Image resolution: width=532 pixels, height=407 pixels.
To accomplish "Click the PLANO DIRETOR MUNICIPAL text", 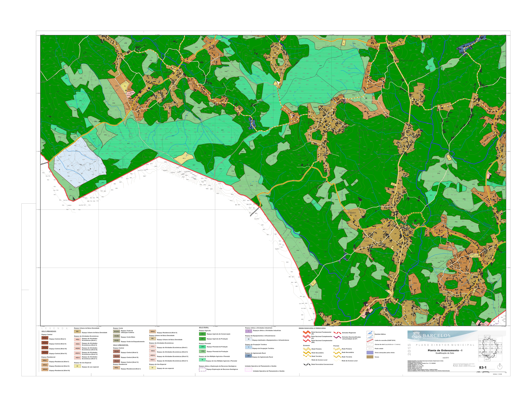I will coord(445,345).
